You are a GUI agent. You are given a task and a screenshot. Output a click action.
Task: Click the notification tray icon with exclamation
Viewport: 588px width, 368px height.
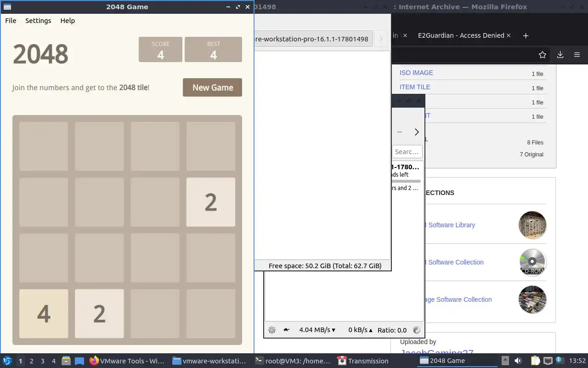click(x=560, y=360)
